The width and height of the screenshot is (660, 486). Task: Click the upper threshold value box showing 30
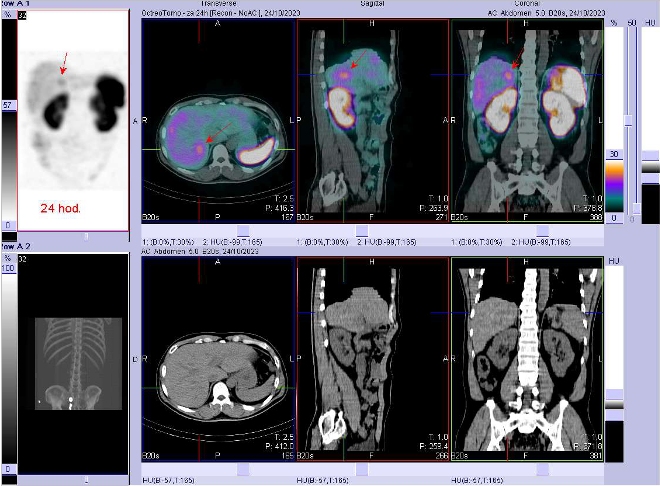614,154
